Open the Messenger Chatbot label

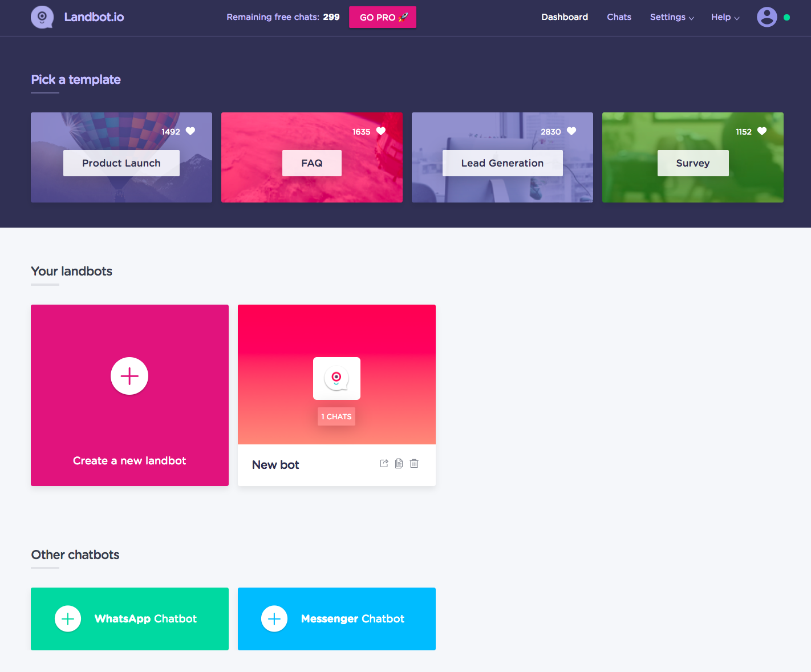(x=352, y=619)
